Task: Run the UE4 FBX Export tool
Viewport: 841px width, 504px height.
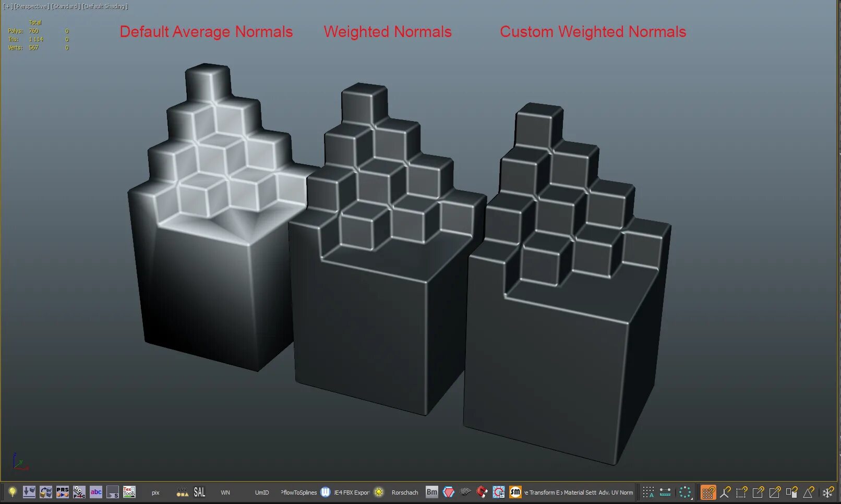Action: pyautogui.click(x=352, y=492)
